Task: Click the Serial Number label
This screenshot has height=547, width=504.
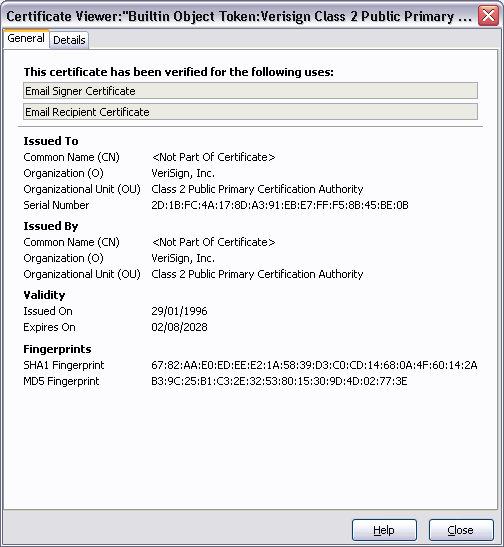Action: [56, 205]
